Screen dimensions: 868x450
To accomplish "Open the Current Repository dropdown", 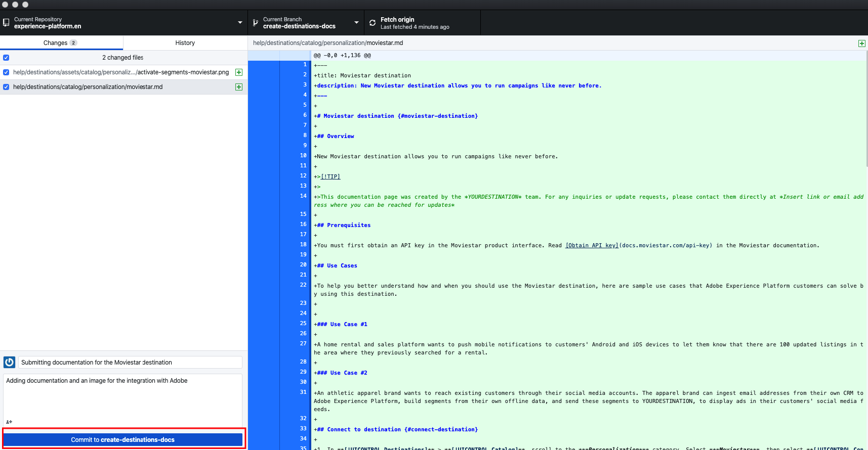I will (x=239, y=23).
